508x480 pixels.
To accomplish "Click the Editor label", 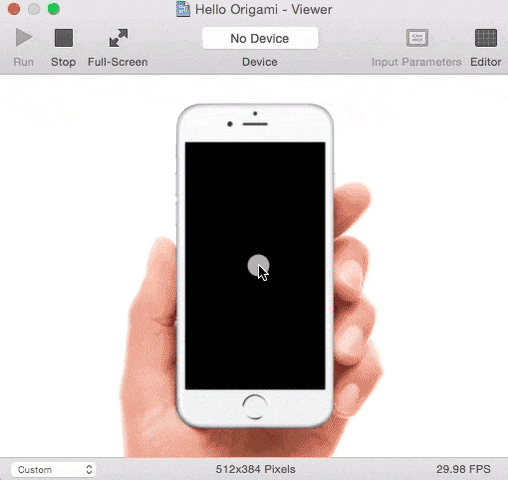I will click(486, 62).
